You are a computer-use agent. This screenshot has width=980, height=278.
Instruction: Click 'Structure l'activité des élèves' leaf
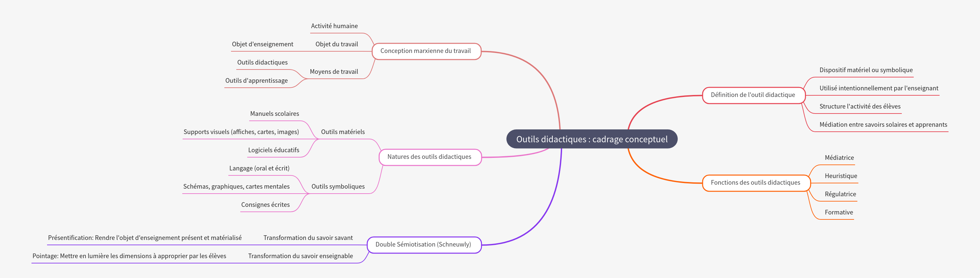coord(860,106)
